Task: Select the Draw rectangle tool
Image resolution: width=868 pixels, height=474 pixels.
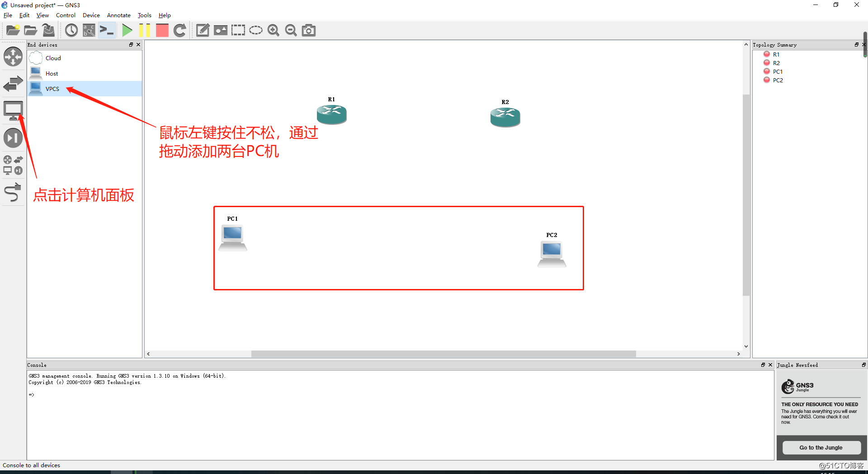Action: tap(238, 30)
